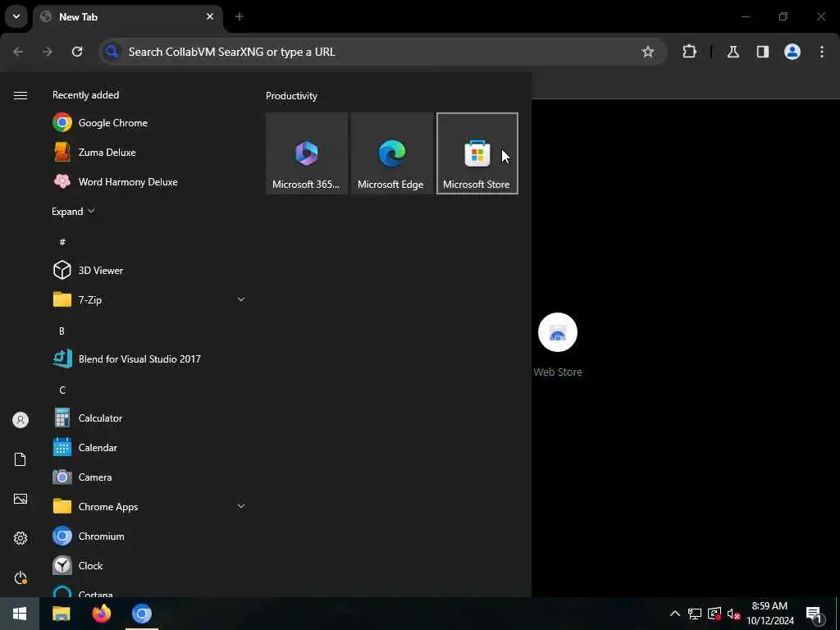Viewport: 840px width, 630px height.
Task: Click the Productivity group header
Action: 291,96
